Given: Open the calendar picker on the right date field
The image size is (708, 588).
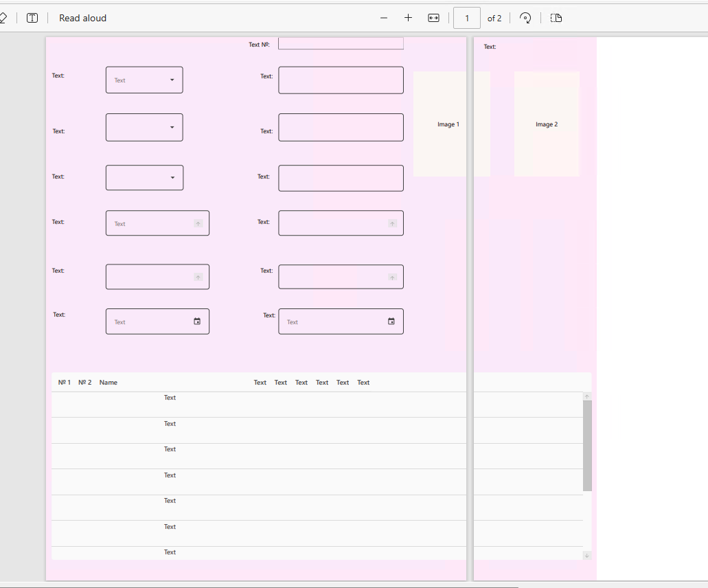Looking at the screenshot, I should 391,321.
